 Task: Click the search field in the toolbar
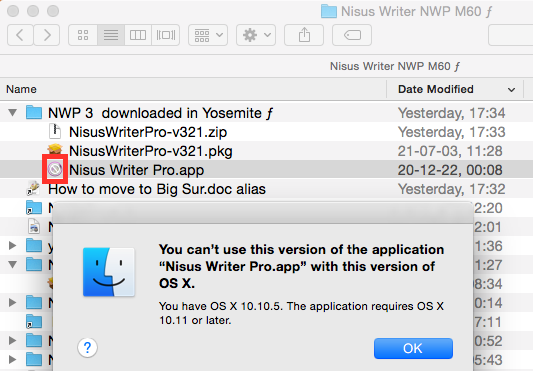(x=511, y=35)
